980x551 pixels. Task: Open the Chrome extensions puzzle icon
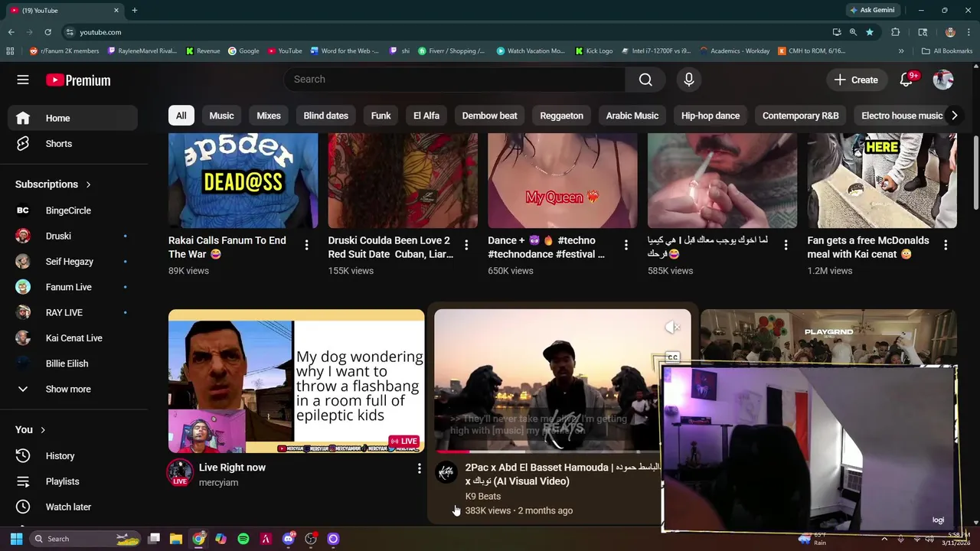pos(896,32)
